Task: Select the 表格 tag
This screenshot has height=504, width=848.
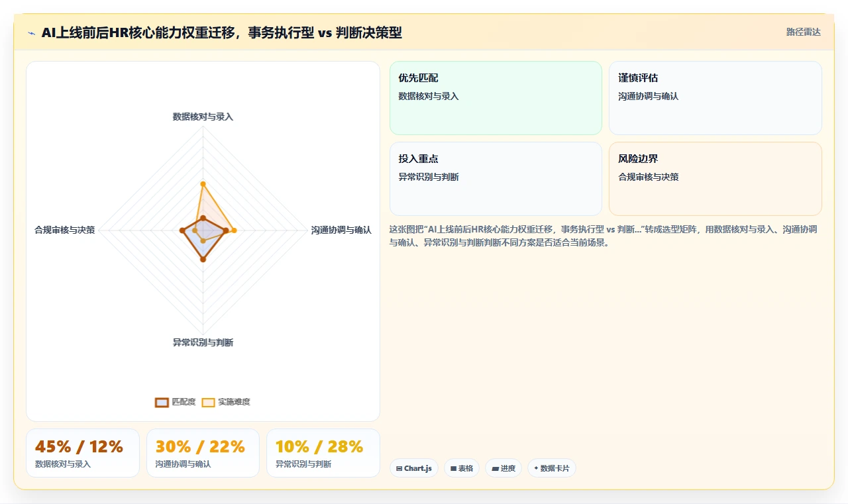Action: [x=462, y=468]
